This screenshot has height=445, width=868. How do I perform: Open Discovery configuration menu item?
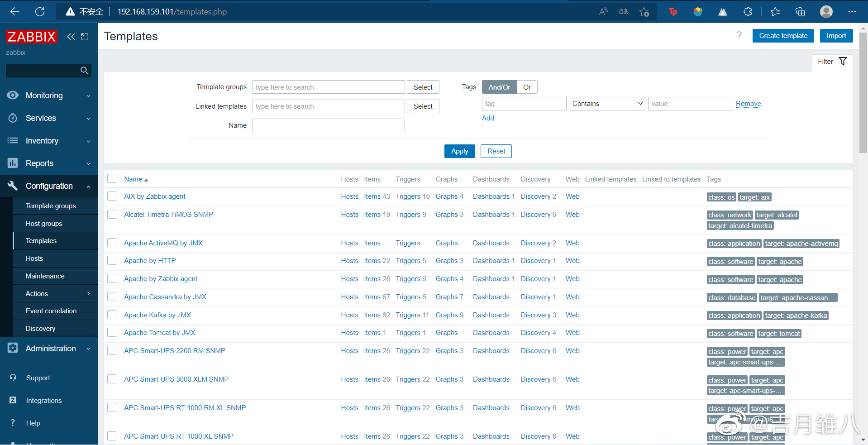pyautogui.click(x=55, y=329)
